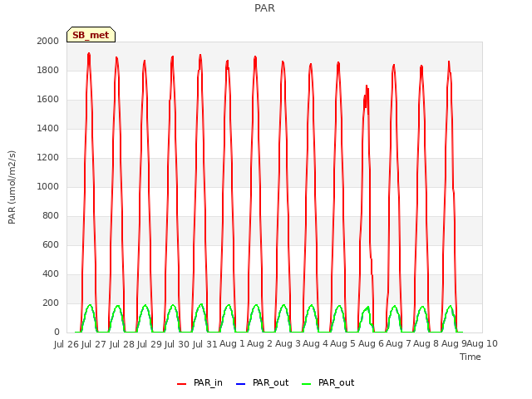The width and height of the screenshot is (532, 399).
Task: Click the PAR (umol/m2/s) y-axis label
Action: click(x=12, y=187)
